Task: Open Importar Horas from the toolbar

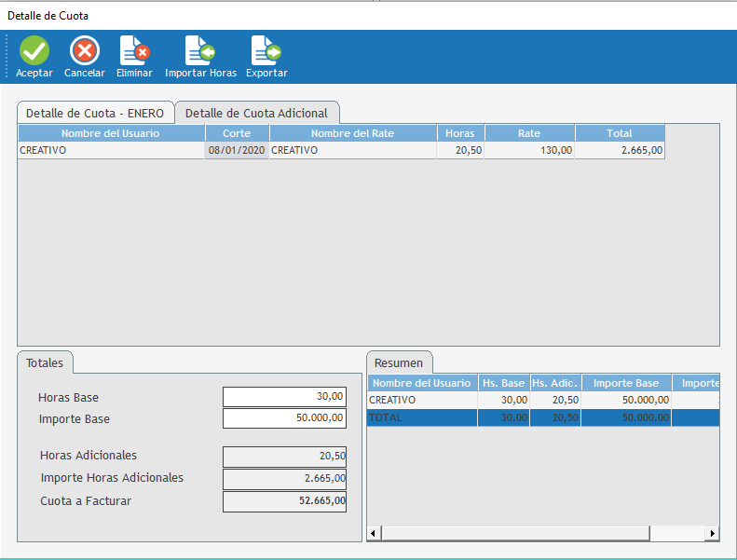Action: coord(200,50)
